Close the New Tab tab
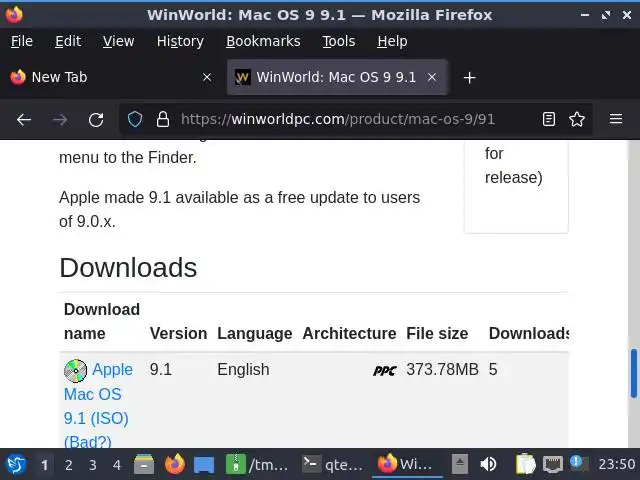The height and width of the screenshot is (480, 640). pyautogui.click(x=207, y=77)
